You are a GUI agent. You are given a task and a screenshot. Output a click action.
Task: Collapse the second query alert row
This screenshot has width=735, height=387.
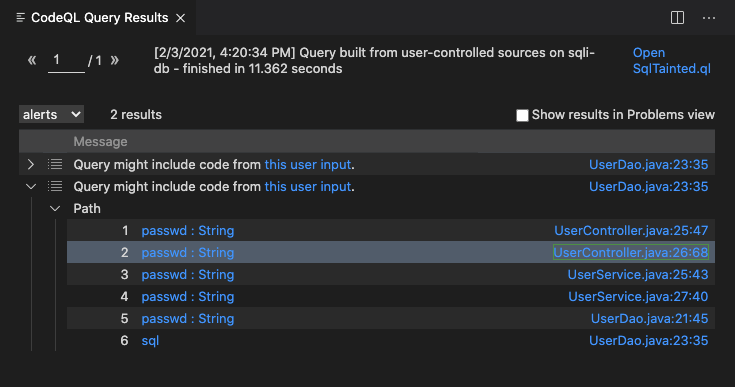31,186
